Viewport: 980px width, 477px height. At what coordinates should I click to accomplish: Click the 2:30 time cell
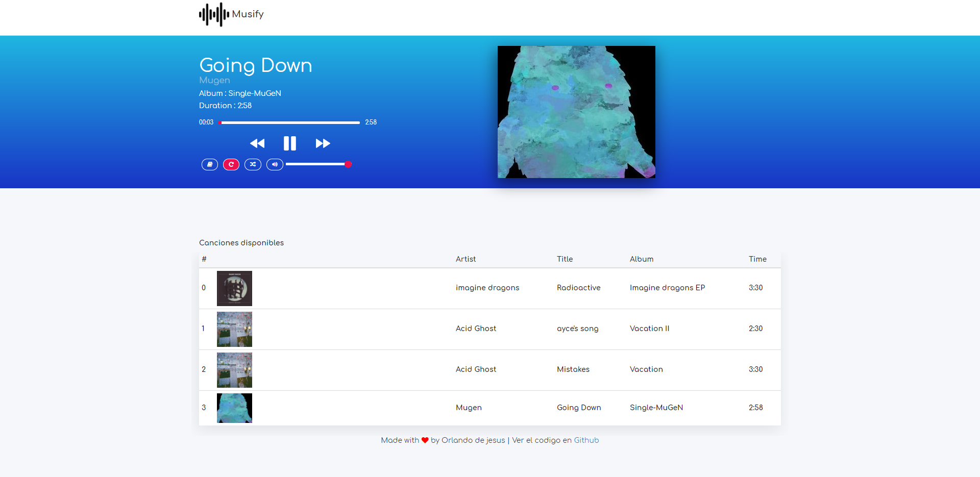[x=755, y=329]
